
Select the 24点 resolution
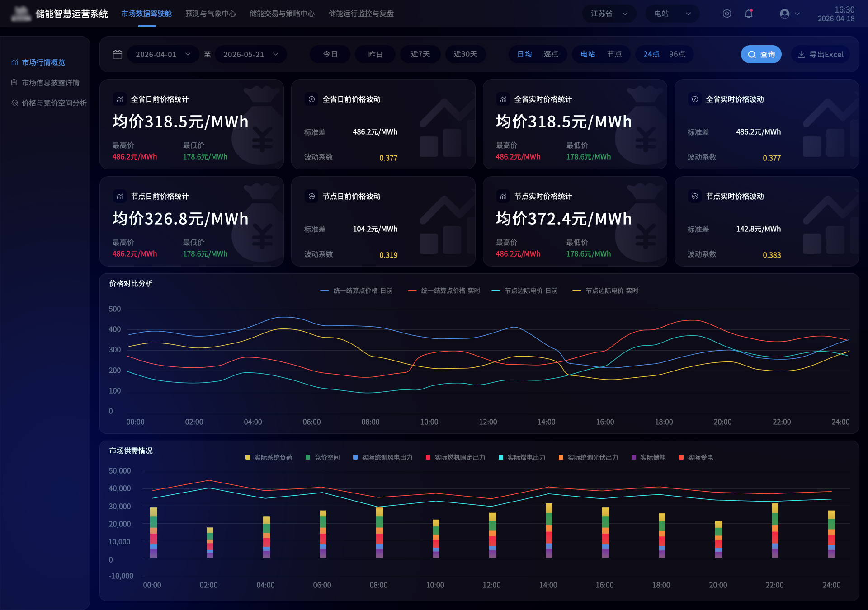coord(651,54)
